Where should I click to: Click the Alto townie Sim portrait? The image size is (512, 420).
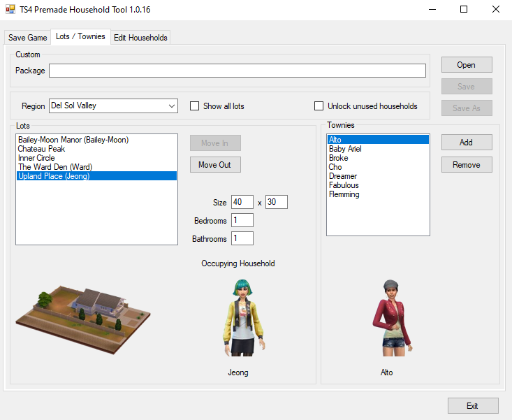(x=388, y=318)
